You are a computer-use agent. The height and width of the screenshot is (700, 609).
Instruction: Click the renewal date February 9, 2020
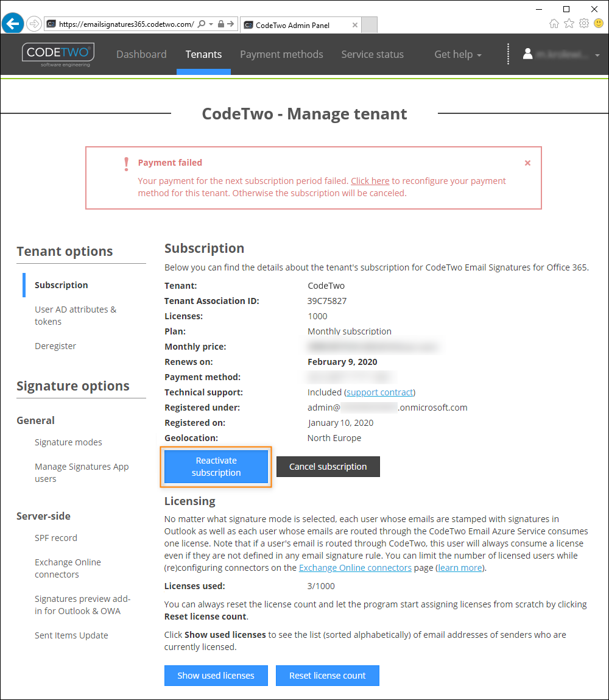(x=342, y=362)
